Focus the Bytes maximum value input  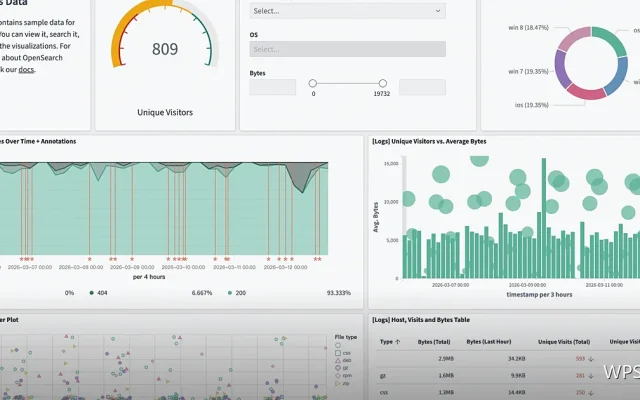[x=422, y=87]
